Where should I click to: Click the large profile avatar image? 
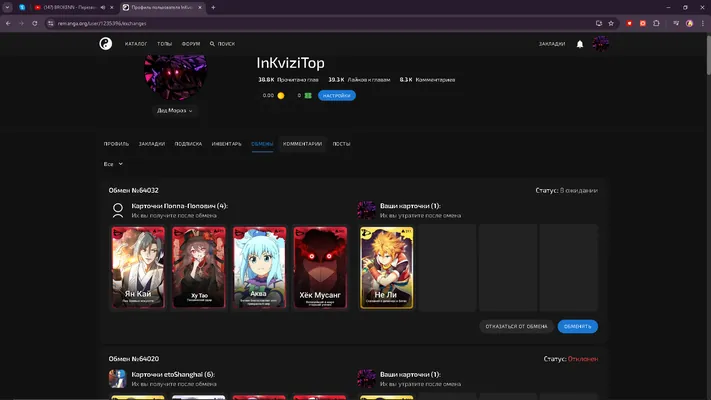point(175,77)
